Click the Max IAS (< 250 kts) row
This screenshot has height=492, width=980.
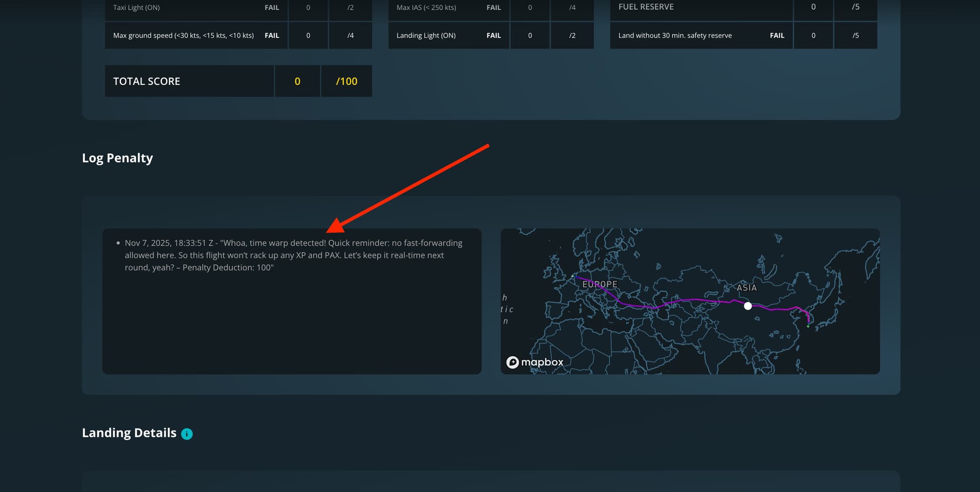point(426,8)
